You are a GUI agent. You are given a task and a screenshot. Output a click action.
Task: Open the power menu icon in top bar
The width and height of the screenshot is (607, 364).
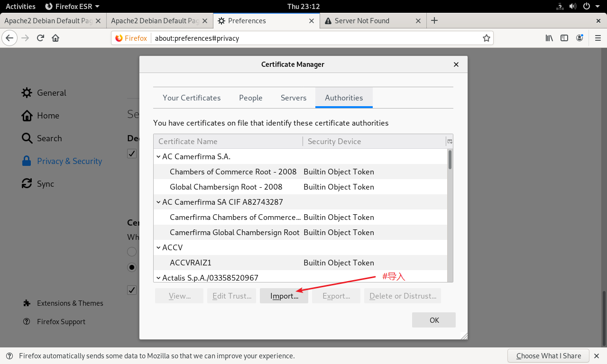point(586,6)
